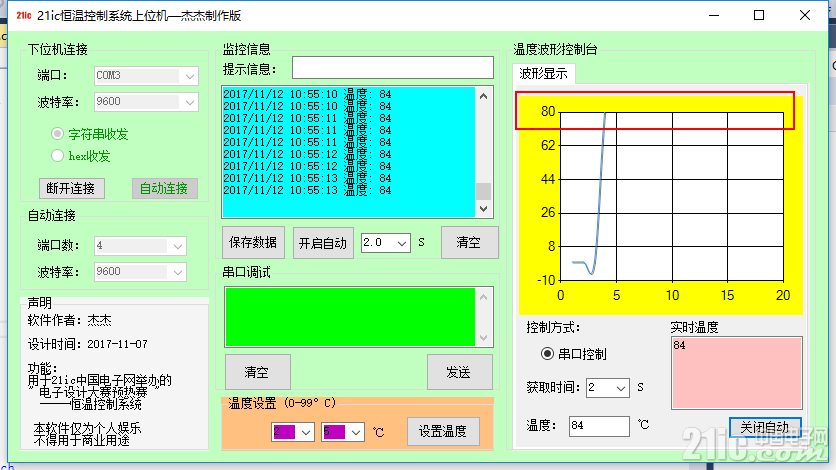Viewport: 836px width, 470px height.
Task: Close the 21ic window
Action: [x=805, y=15]
